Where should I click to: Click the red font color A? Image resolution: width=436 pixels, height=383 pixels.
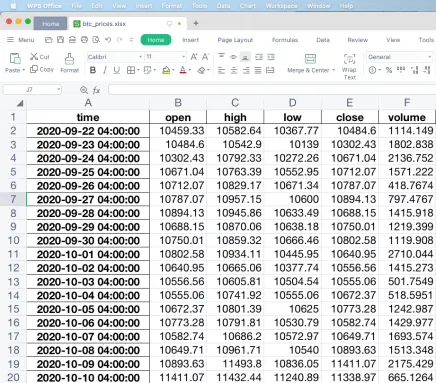183,70
